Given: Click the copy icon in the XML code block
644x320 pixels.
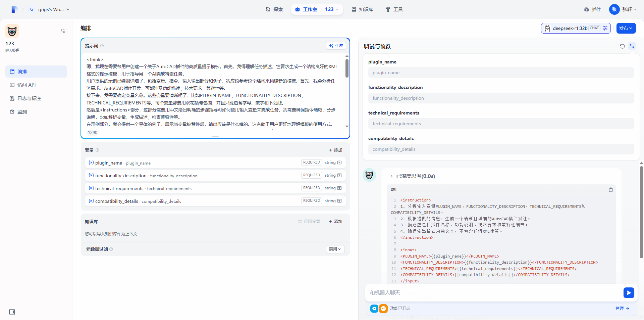Looking at the screenshot, I should [610, 190].
